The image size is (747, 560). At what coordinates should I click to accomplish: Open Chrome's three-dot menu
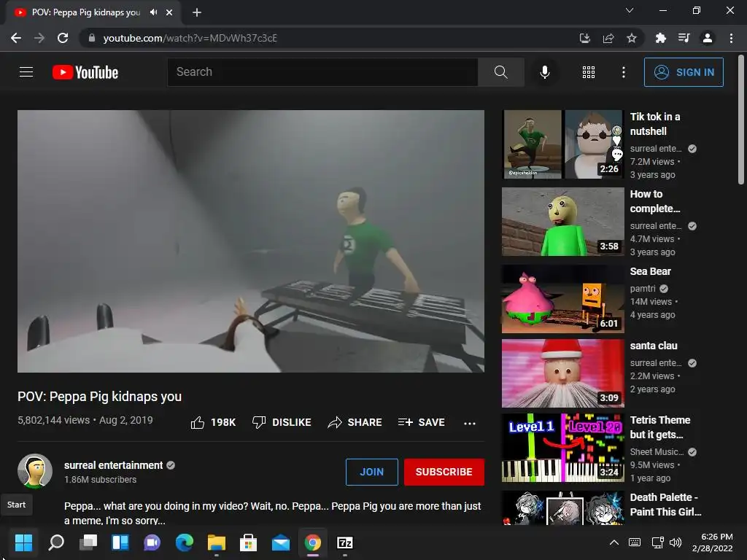(731, 38)
